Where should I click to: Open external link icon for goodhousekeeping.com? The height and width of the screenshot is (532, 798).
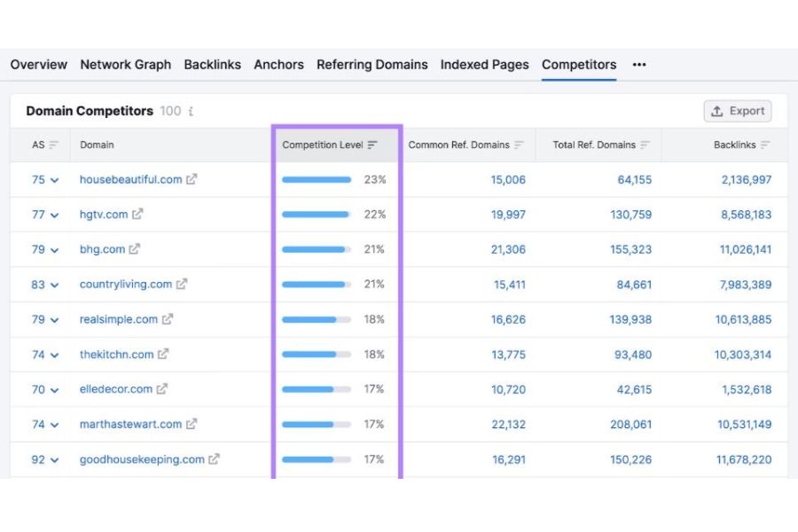click(x=214, y=459)
